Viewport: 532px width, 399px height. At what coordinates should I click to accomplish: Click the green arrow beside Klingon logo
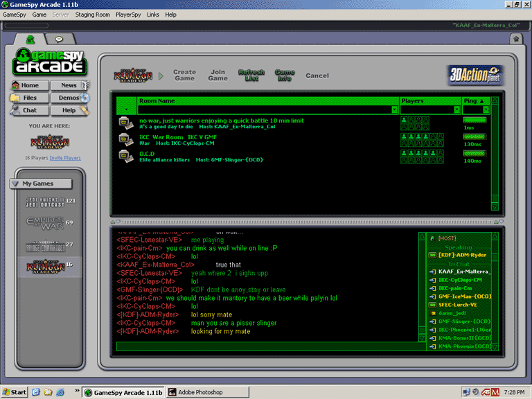pyautogui.click(x=161, y=76)
